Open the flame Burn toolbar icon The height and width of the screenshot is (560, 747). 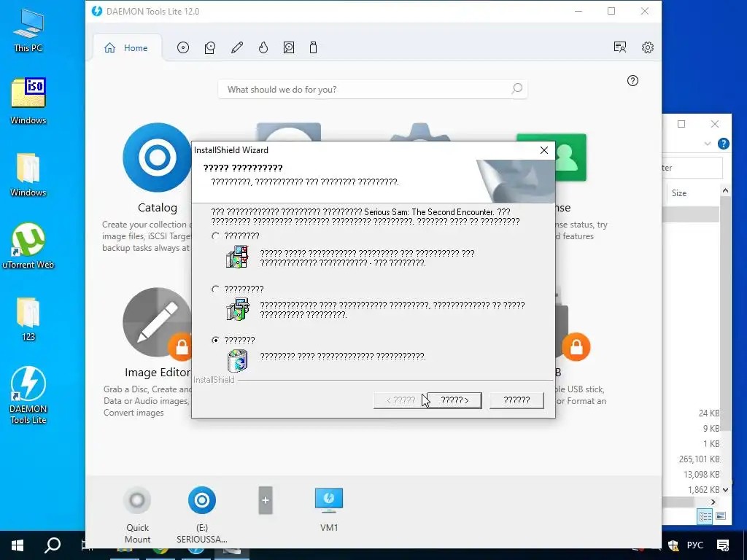click(x=263, y=47)
